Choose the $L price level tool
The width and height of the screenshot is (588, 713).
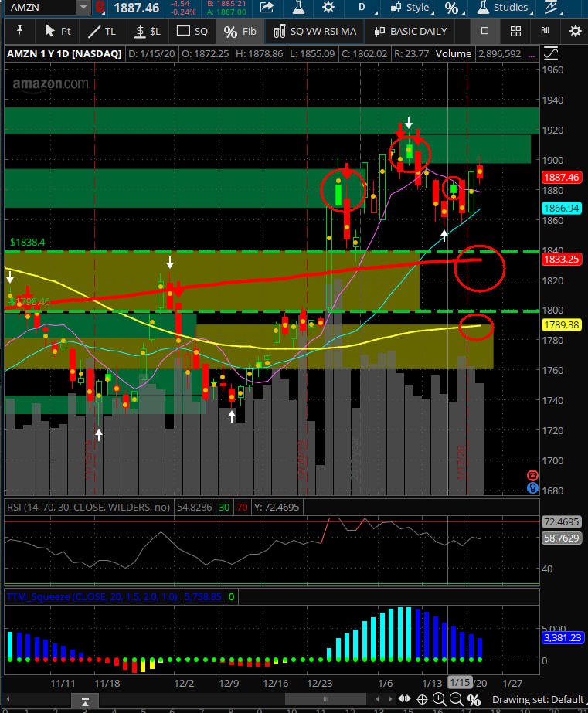click(148, 32)
